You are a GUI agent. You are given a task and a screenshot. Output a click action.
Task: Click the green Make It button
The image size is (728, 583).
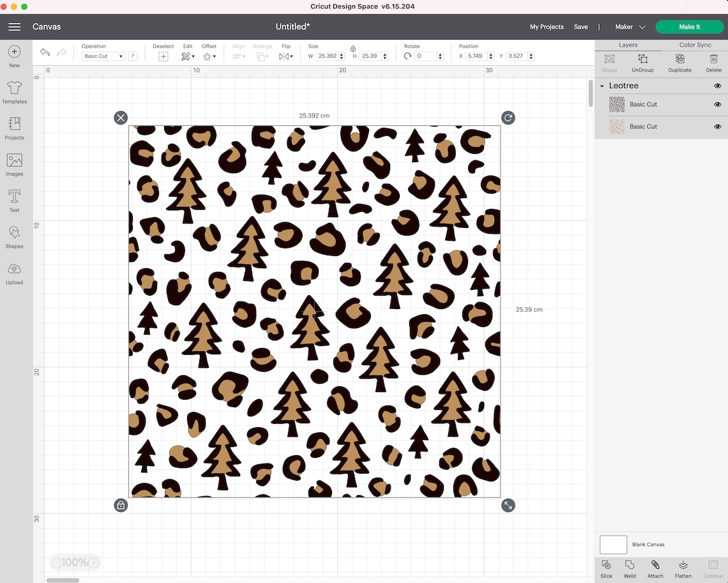point(690,27)
